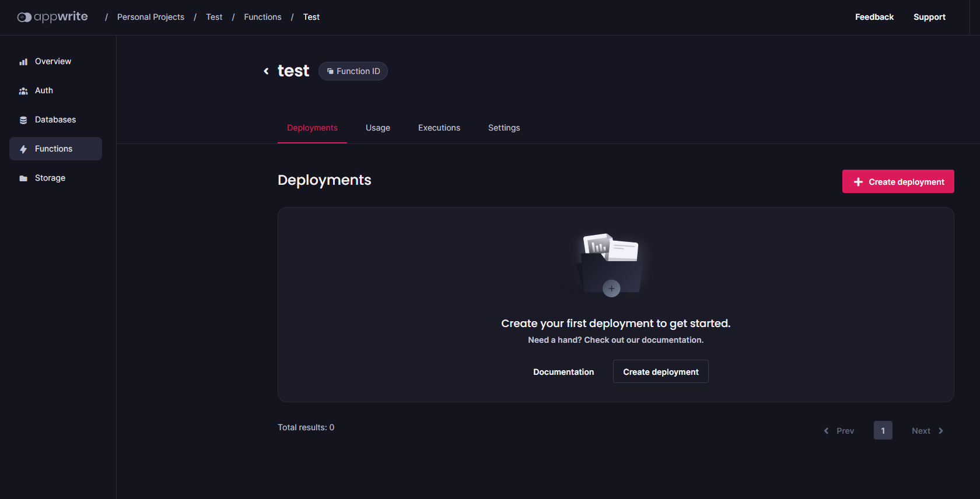Screen dimensions: 980x499
Task: Switch to the Usage tab
Action: pos(378,128)
